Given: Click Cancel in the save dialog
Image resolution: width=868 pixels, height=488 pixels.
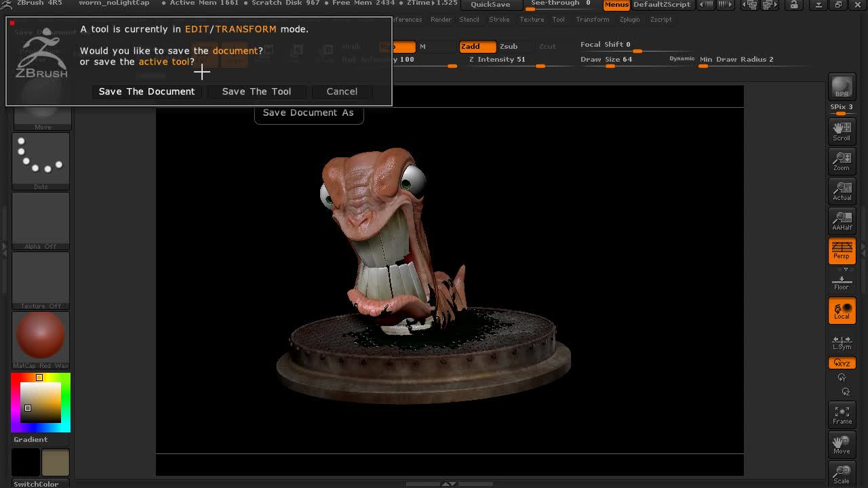Looking at the screenshot, I should coord(342,91).
